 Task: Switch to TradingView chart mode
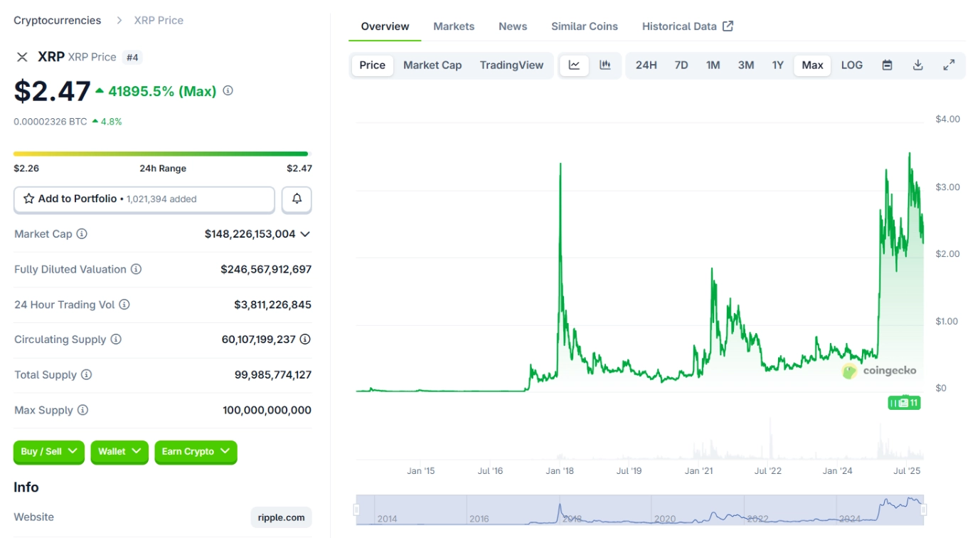(511, 65)
